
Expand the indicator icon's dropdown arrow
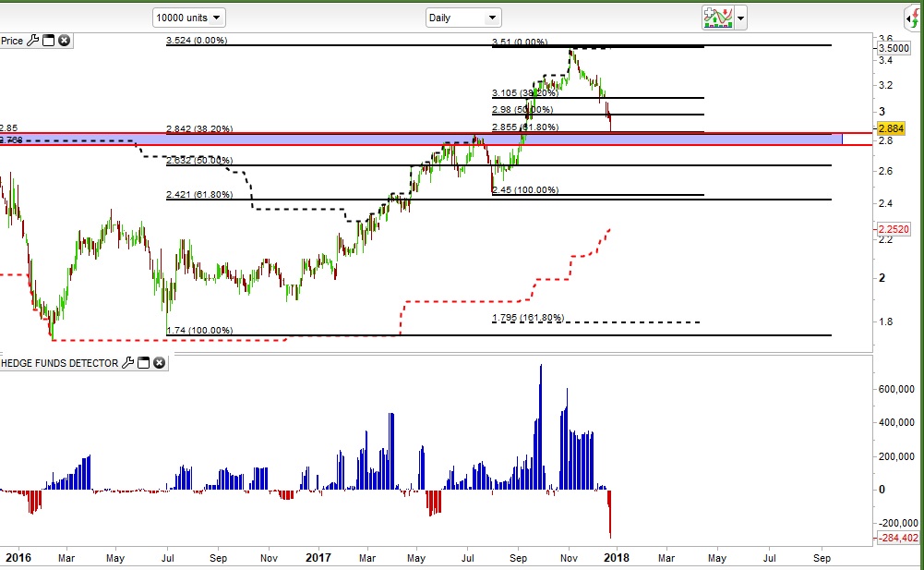[x=740, y=18]
